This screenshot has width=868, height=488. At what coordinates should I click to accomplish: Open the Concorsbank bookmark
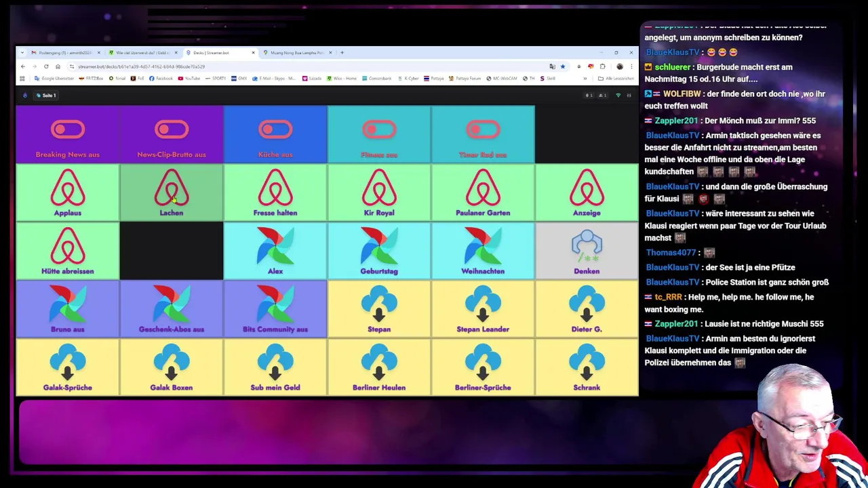coord(376,79)
